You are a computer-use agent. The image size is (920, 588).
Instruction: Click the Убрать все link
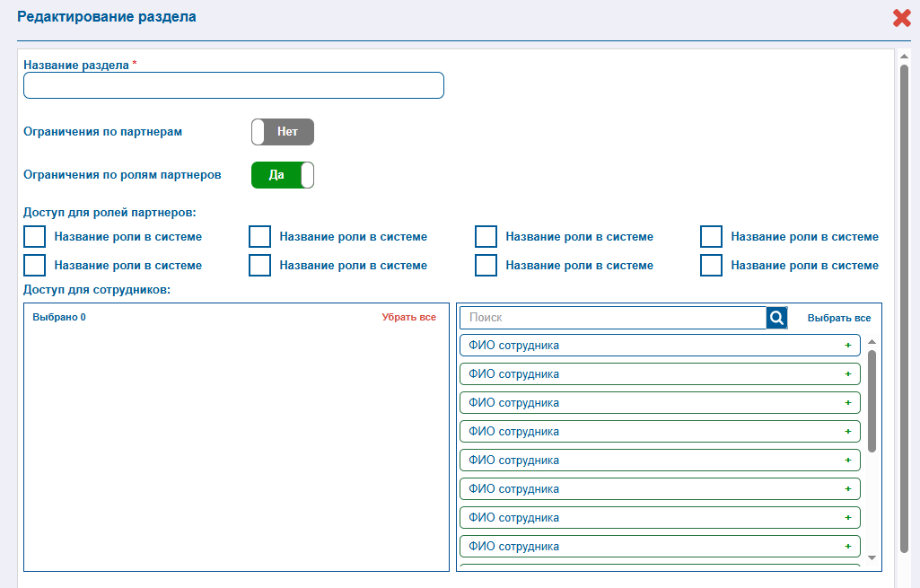point(409,317)
